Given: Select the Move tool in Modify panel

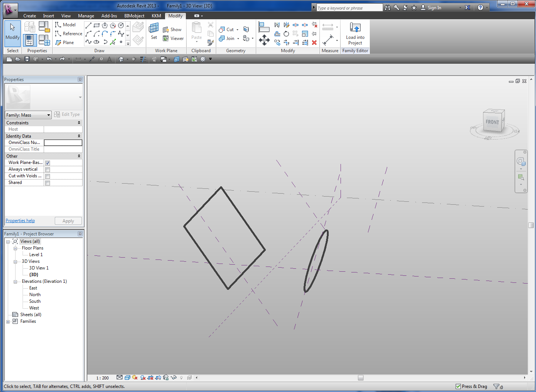Looking at the screenshot, I should pyautogui.click(x=264, y=40).
